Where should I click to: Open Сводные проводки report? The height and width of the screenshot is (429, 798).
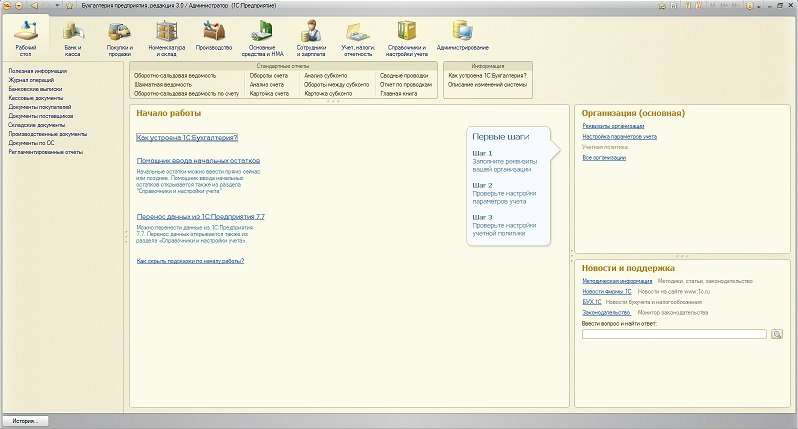404,75
